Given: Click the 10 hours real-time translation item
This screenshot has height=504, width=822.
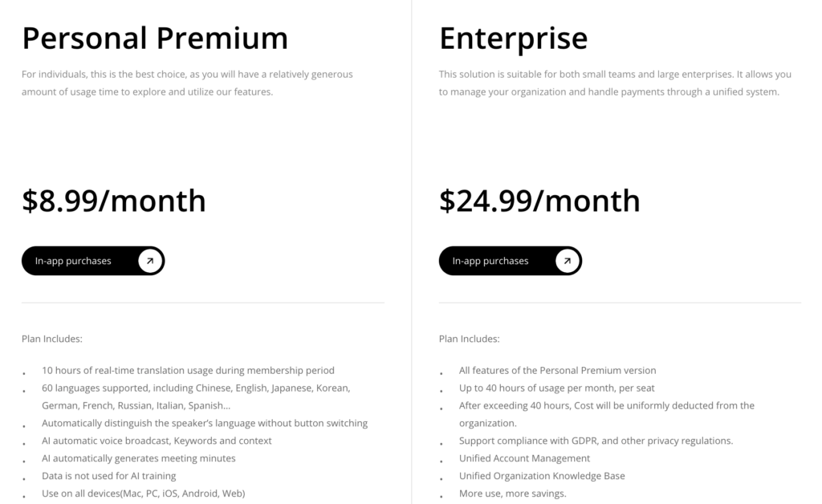Looking at the screenshot, I should pos(188,371).
